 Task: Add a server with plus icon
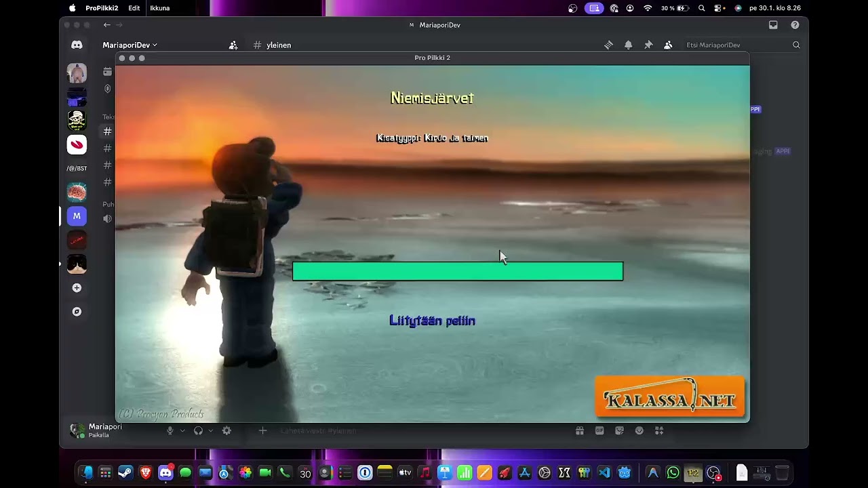tap(77, 288)
